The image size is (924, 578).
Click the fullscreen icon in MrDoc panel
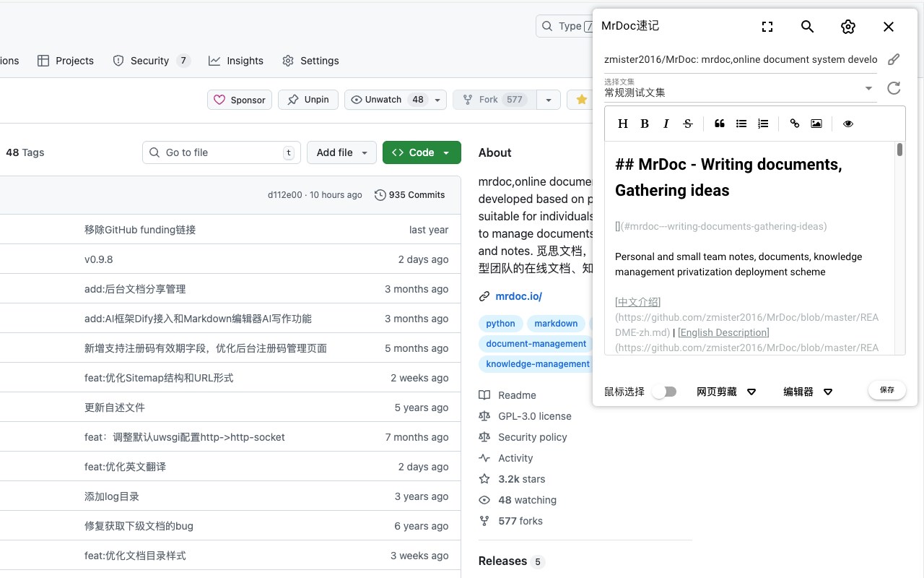tap(767, 27)
